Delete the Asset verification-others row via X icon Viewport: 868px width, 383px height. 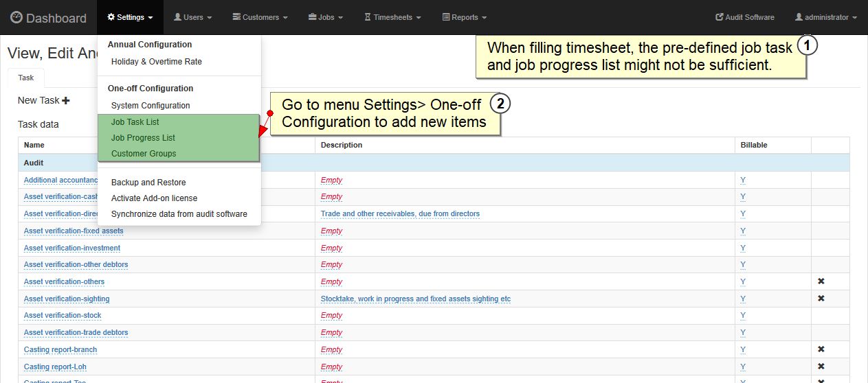pyautogui.click(x=821, y=281)
